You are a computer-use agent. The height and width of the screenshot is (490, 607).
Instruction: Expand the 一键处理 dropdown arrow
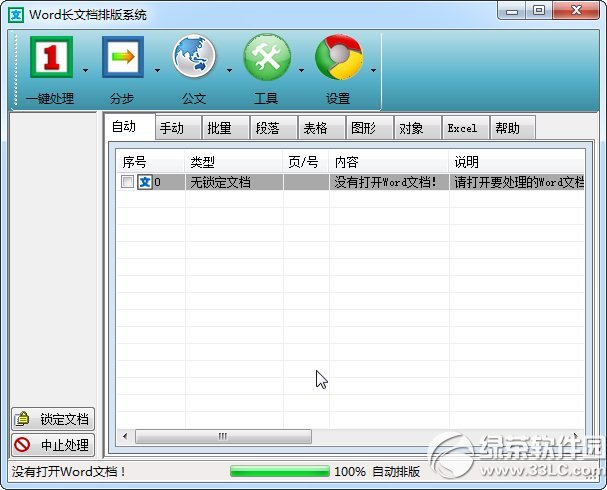coord(86,70)
